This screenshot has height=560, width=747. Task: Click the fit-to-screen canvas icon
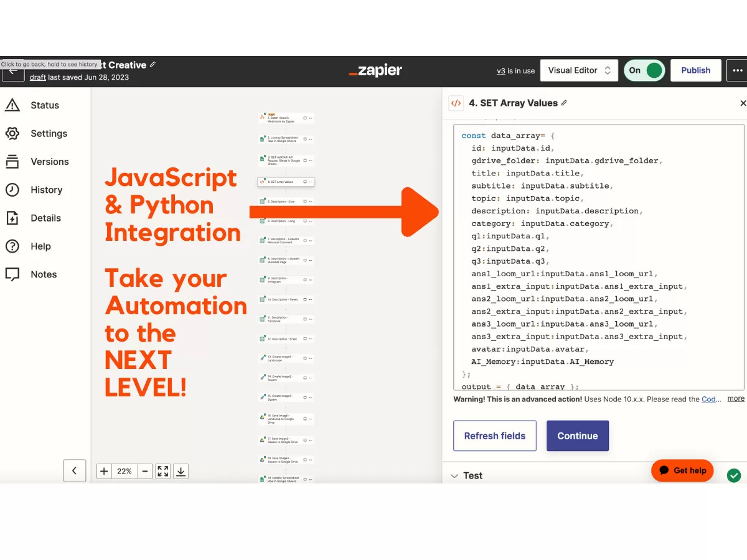click(x=163, y=471)
